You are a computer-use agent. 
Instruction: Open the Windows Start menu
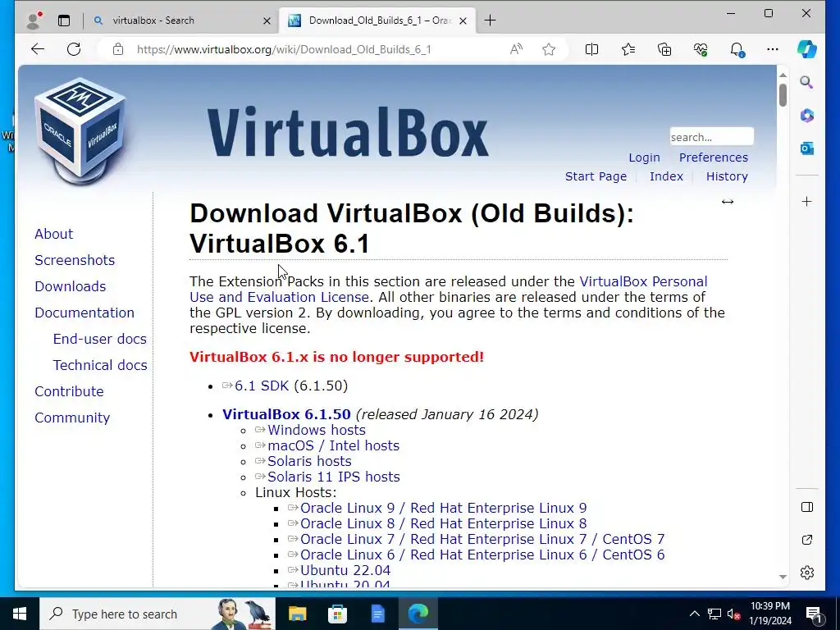20,614
